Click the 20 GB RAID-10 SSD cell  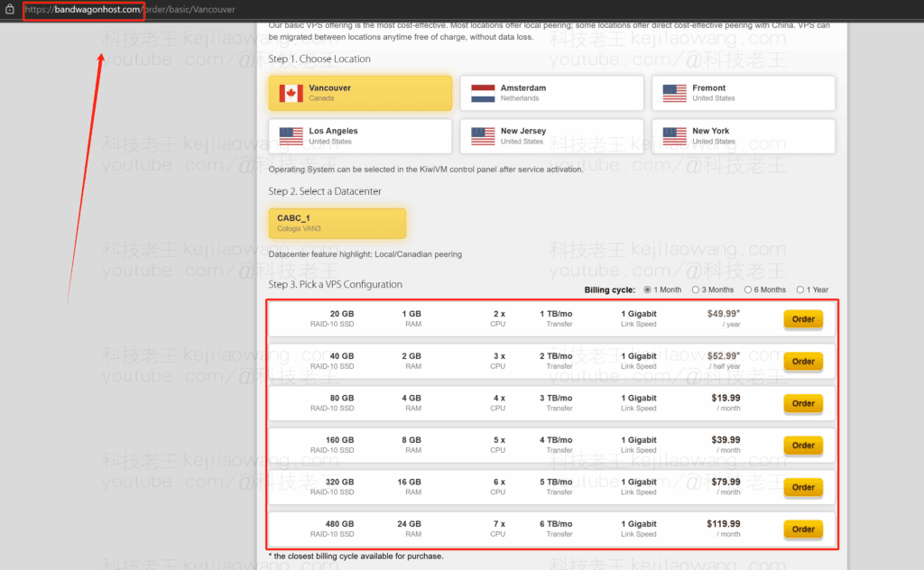(x=332, y=318)
